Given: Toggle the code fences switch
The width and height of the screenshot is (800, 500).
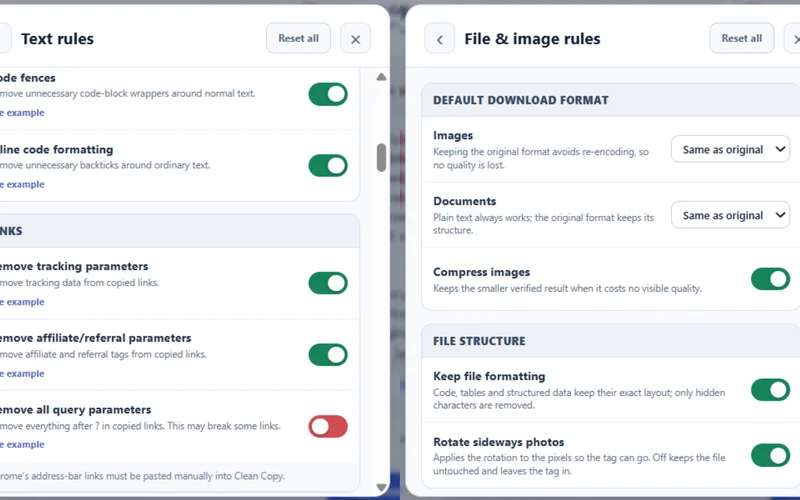Looking at the screenshot, I should [x=328, y=94].
